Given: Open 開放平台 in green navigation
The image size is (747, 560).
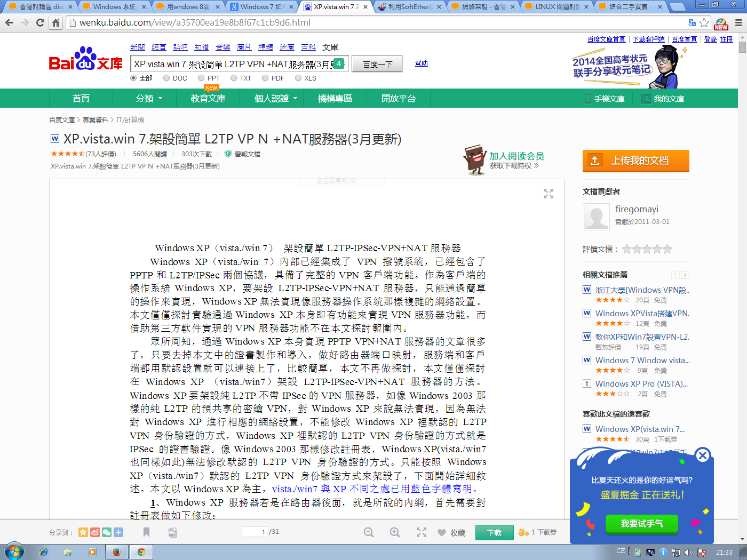Looking at the screenshot, I should point(399,99).
